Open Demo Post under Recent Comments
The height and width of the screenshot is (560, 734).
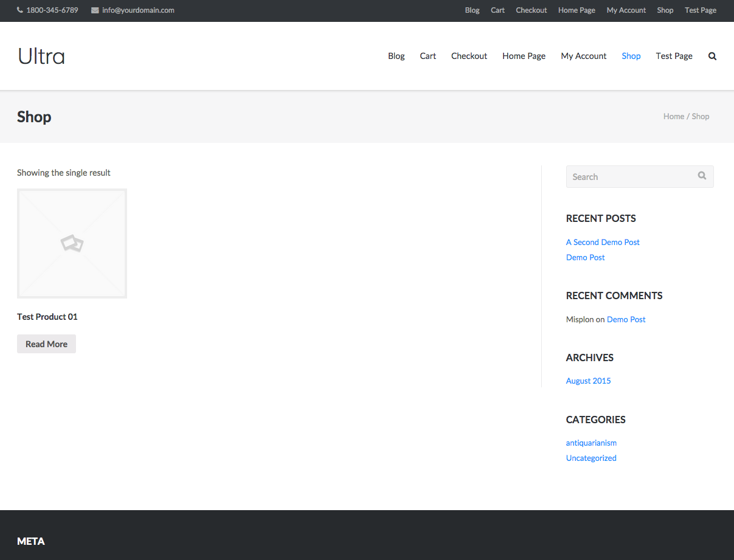626,319
